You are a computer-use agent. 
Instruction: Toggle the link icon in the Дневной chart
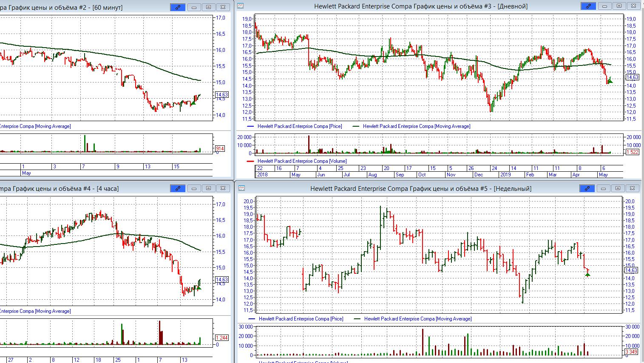[x=588, y=6]
